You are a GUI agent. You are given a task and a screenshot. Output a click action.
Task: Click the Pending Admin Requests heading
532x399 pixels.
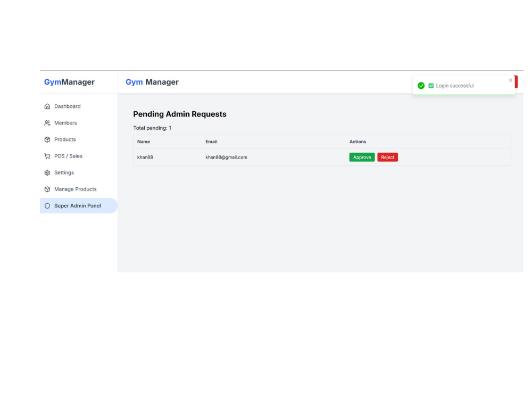click(179, 114)
